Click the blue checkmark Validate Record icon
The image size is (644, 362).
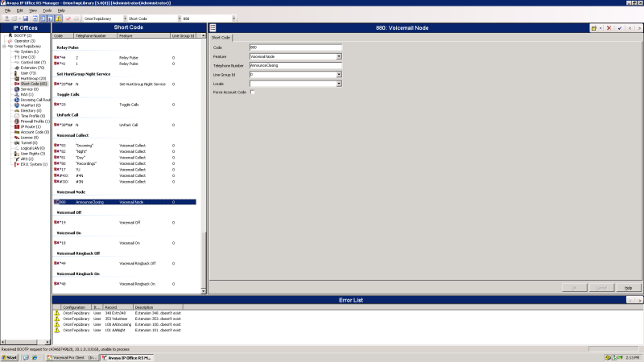(x=620, y=28)
